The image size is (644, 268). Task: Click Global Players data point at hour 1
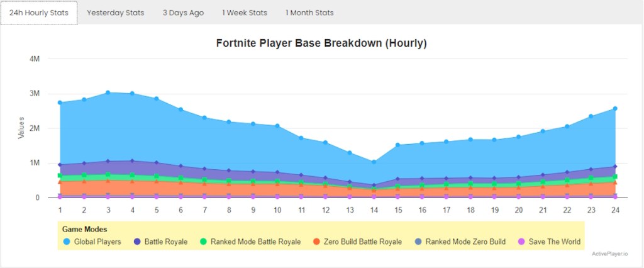(60, 103)
